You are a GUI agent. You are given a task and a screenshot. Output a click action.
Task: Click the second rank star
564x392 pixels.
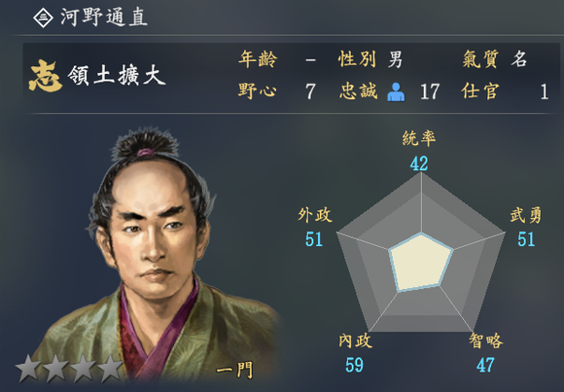click(55, 369)
